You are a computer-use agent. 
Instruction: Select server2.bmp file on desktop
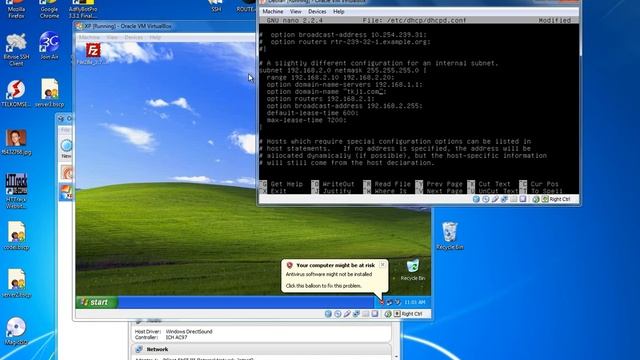tap(16, 283)
